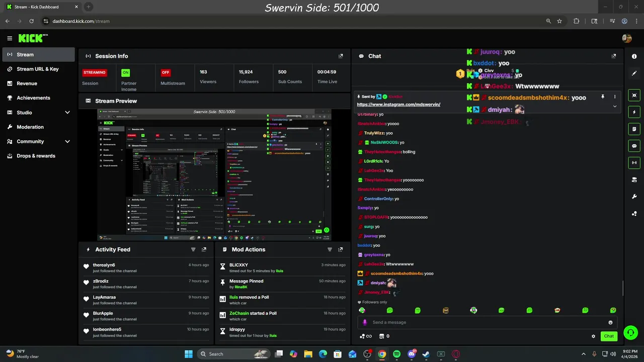Open the emoji picker in message box
The width and height of the screenshot is (644, 362).
coord(610,322)
